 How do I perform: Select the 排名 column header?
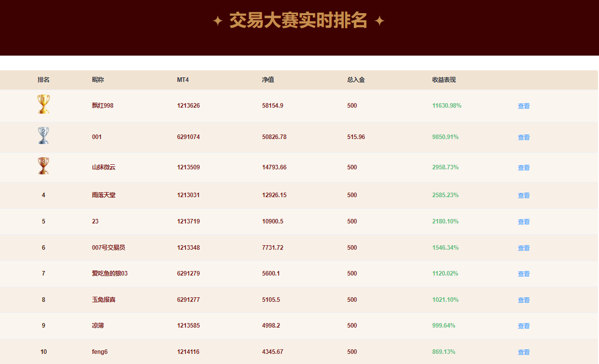point(43,80)
